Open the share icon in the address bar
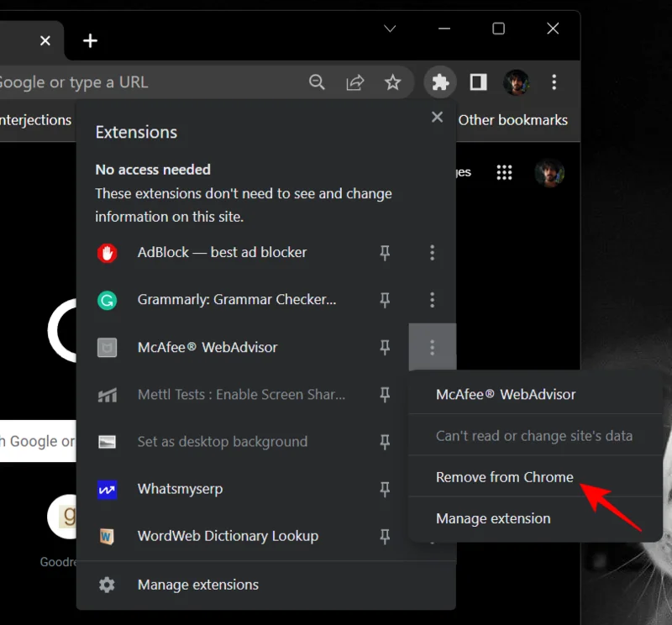Viewport: 672px width, 625px height. [354, 82]
